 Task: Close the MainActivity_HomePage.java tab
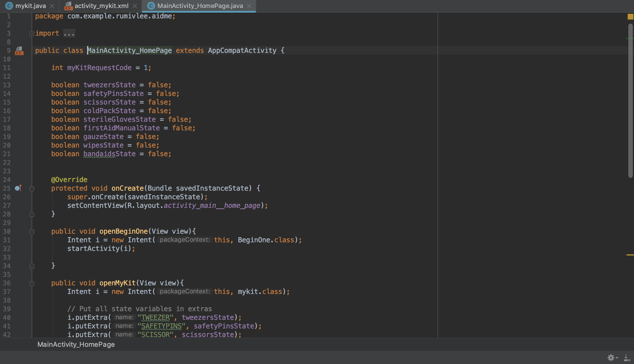pyautogui.click(x=249, y=6)
